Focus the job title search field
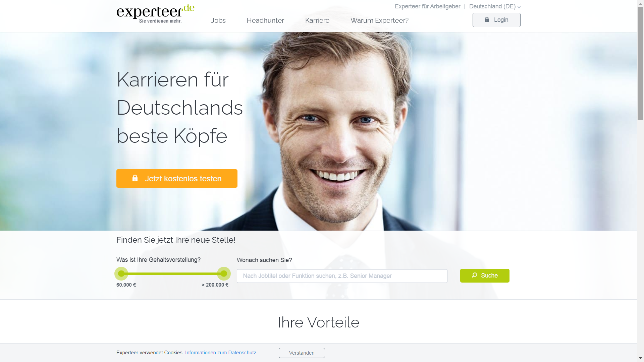Screen dimensions: 644x362 coord(342,276)
